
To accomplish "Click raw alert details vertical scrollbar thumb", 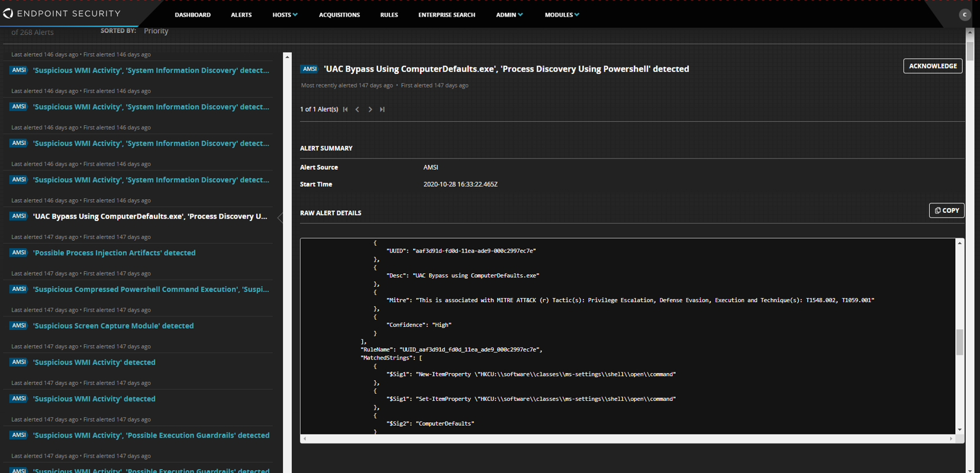I will click(x=959, y=342).
